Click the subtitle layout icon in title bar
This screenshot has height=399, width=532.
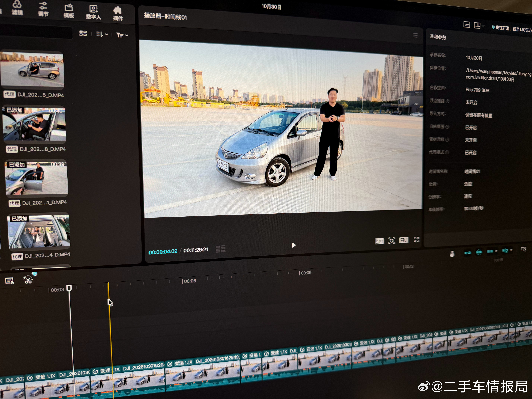coord(467,24)
